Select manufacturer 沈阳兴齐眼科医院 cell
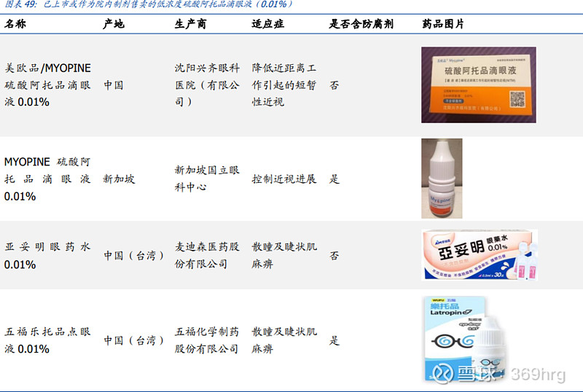583x392 pixels. (207, 85)
